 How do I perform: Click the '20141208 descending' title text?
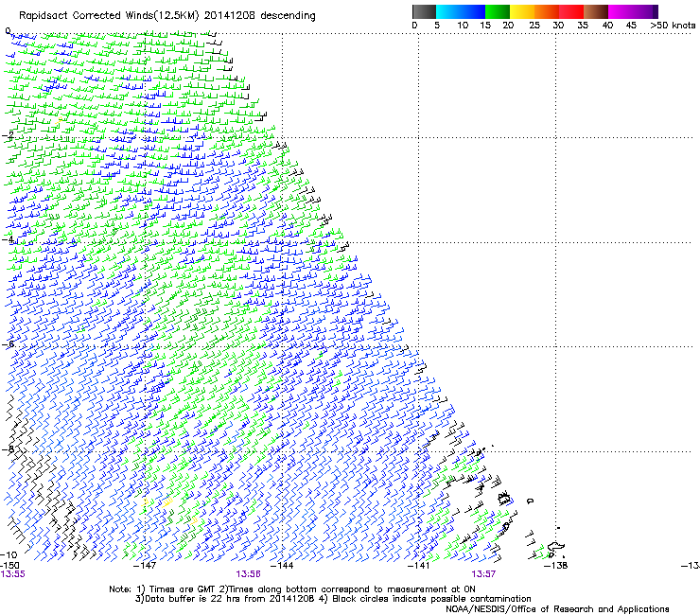coord(260,16)
